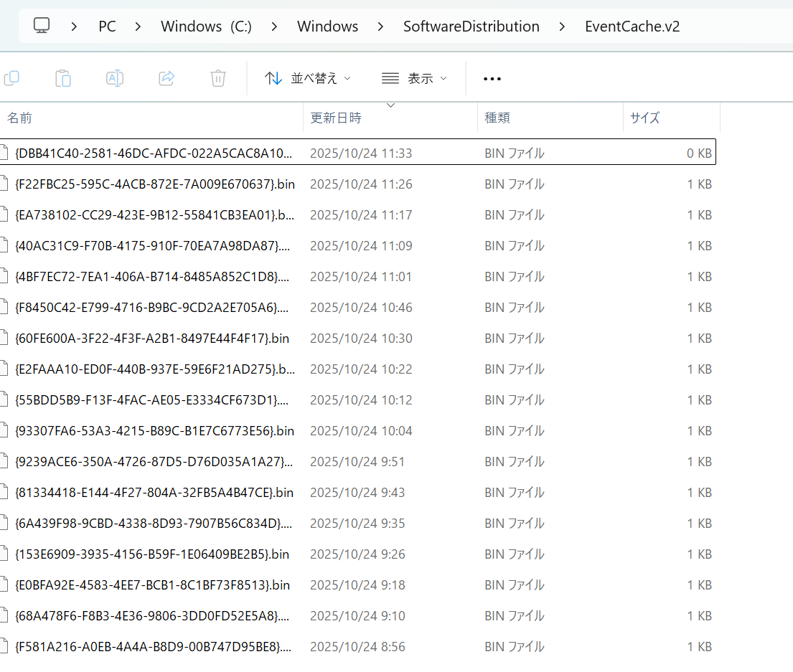
Task: Expand the chevron after SoftwareDistribution
Action: 562,27
